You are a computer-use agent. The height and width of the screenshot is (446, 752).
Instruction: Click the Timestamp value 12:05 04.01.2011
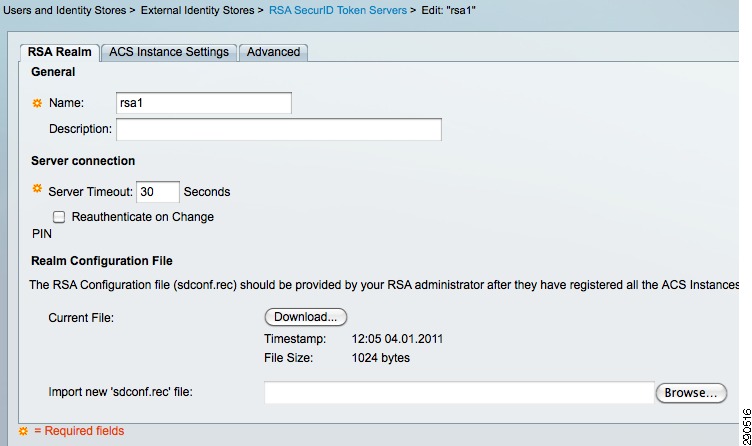click(x=397, y=339)
